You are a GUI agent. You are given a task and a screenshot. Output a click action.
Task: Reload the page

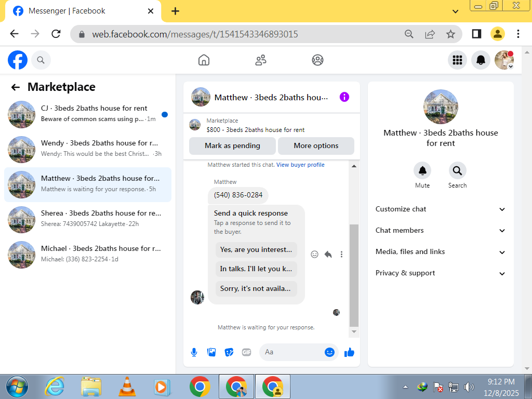click(56, 34)
